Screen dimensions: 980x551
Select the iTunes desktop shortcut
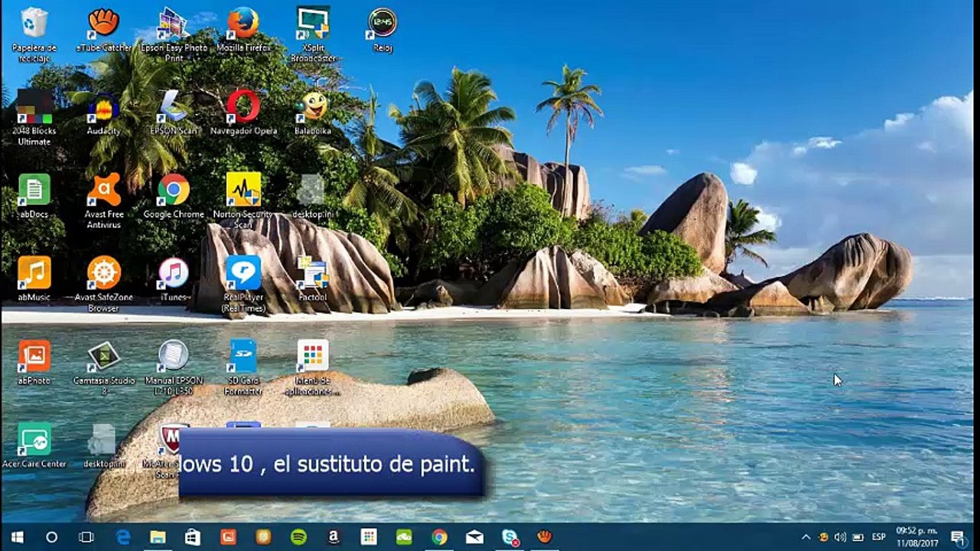click(174, 279)
